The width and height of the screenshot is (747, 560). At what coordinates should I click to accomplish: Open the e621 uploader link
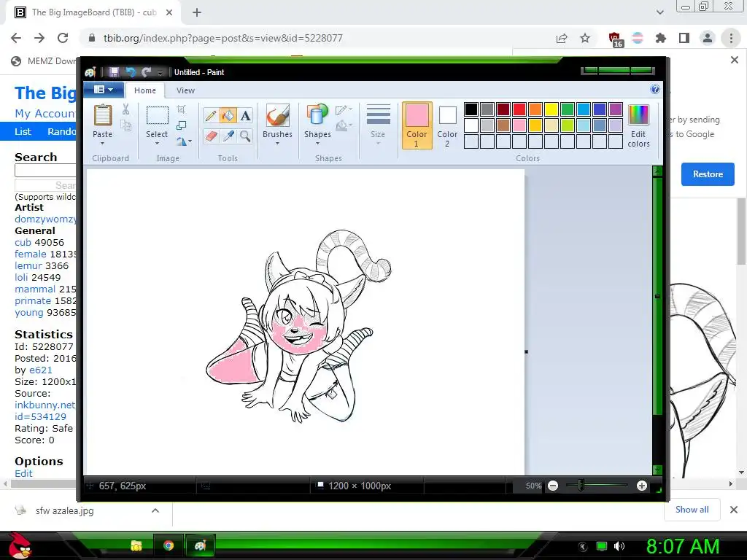click(x=41, y=370)
